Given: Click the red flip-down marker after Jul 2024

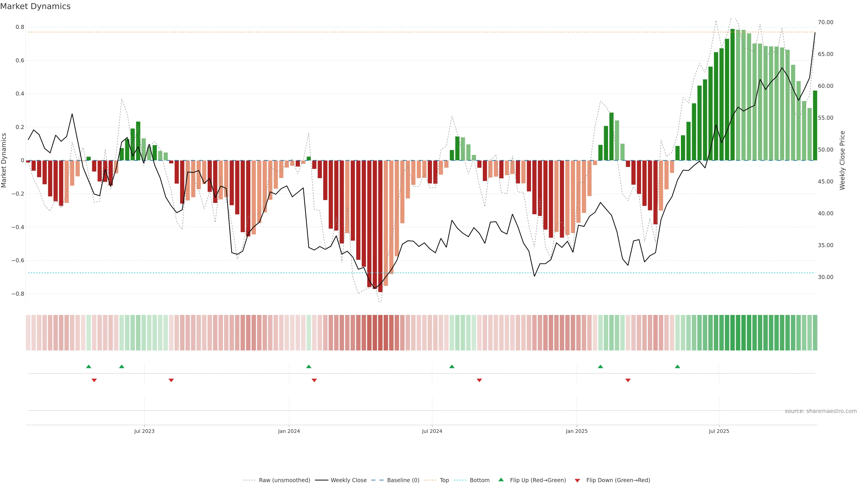Looking at the screenshot, I should pos(479,380).
